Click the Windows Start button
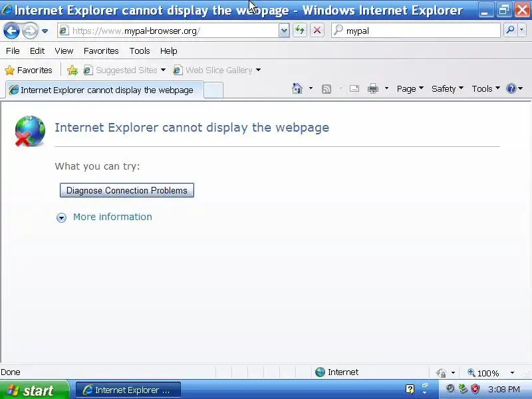The height and width of the screenshot is (399, 532). (34, 390)
